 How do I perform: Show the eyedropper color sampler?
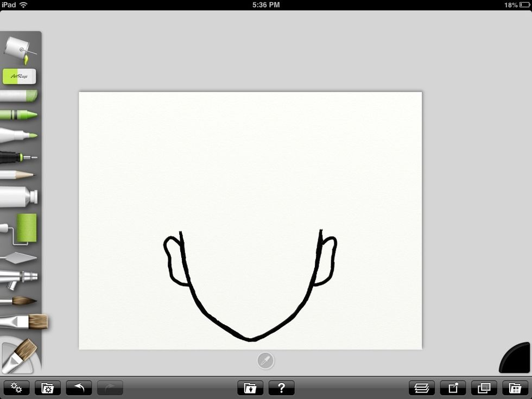click(265, 360)
